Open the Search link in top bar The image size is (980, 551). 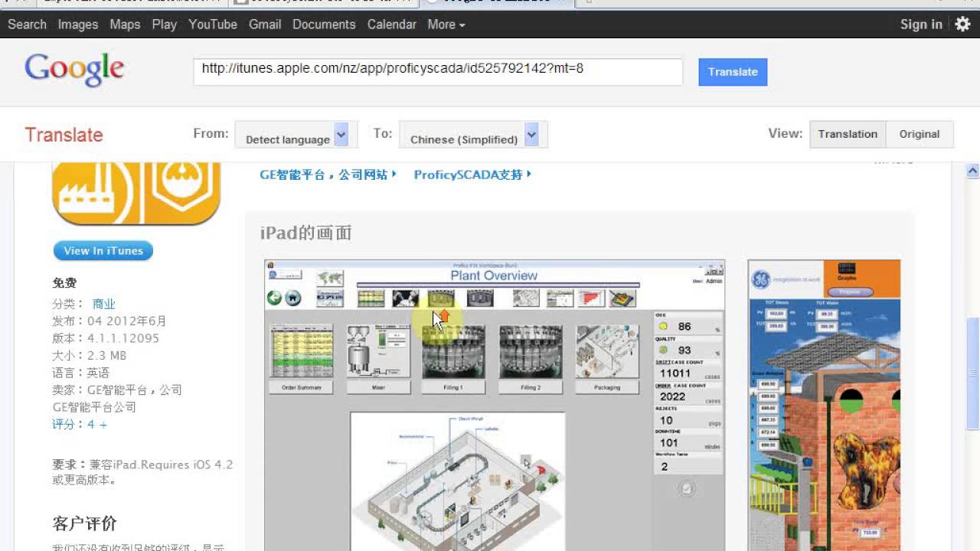(x=27, y=24)
